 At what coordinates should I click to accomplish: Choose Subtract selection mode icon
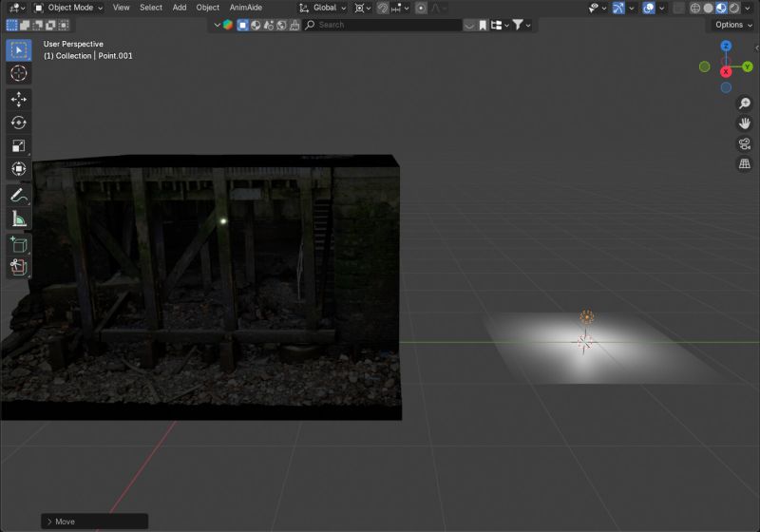click(38, 25)
